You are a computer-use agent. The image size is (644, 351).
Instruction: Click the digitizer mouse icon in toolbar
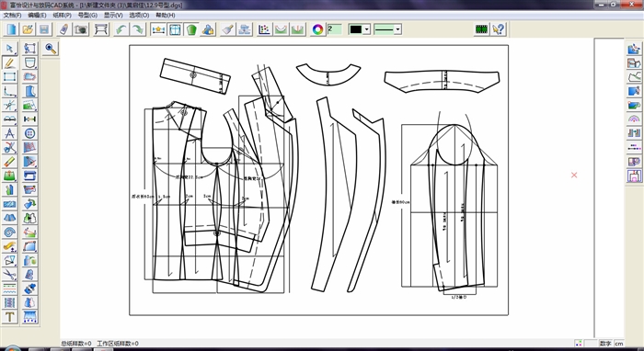64,29
